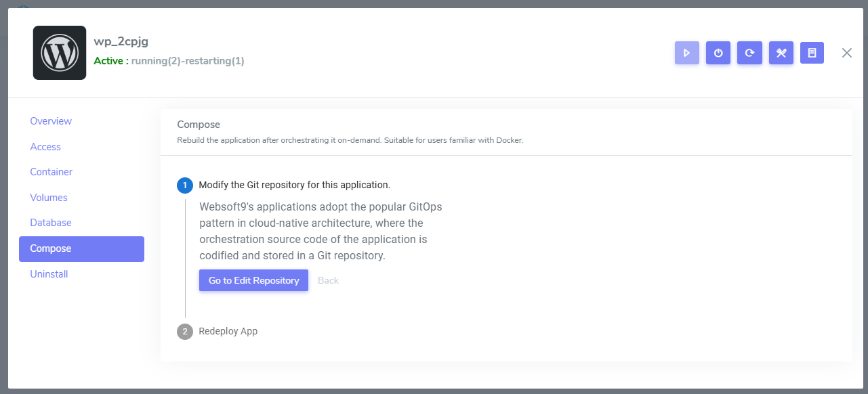Click the running(2)-restarting(1) status text
Screen dimensions: 868x394
tap(188, 61)
